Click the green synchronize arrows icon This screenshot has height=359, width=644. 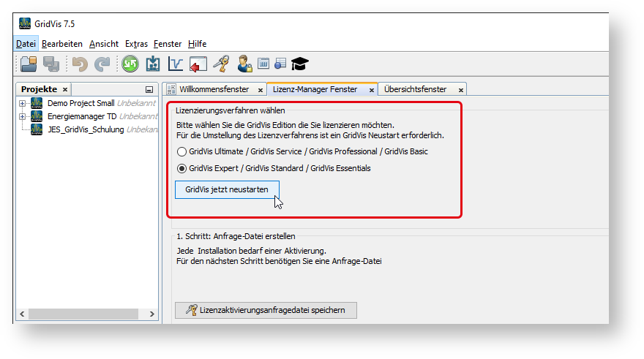130,64
